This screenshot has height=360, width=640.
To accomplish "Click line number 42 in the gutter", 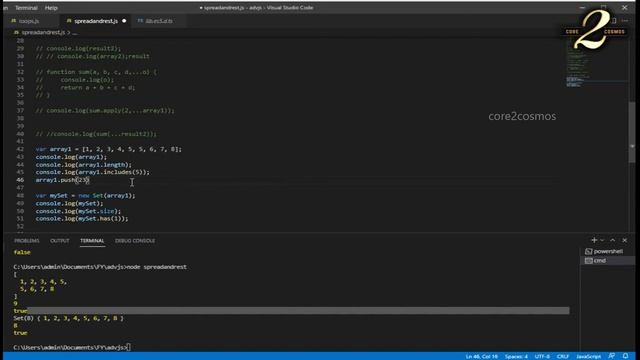I will tap(20, 149).
